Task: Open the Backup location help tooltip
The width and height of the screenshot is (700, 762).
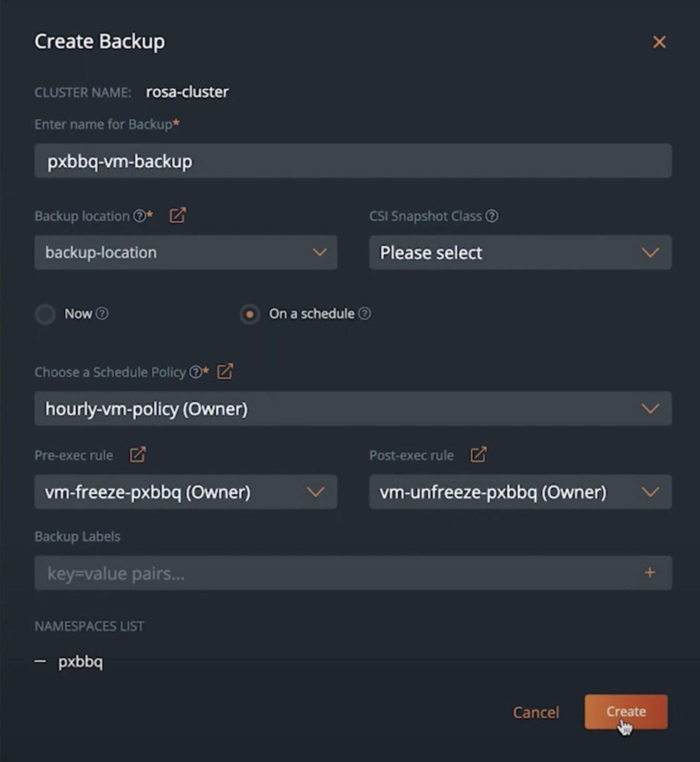Action: (139, 216)
